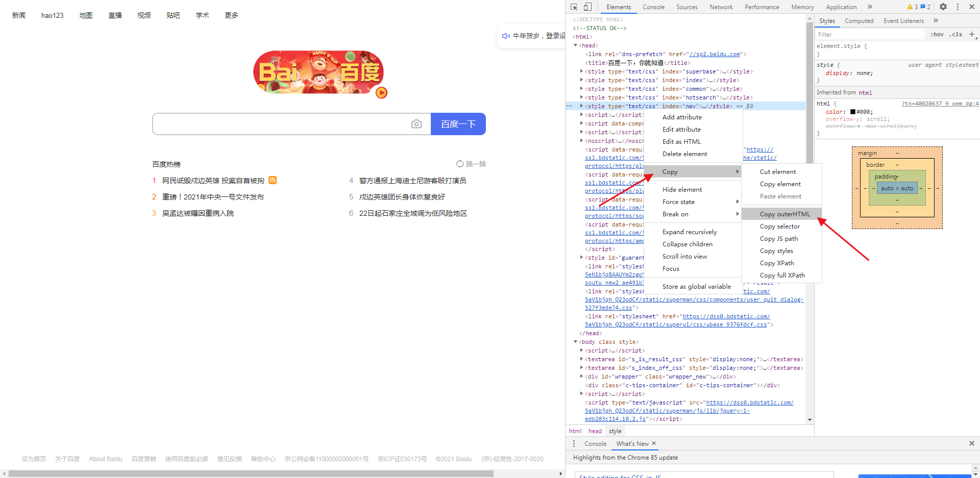Click the play button on Baidu logo
This screenshot has width=980, height=478.
381,93
